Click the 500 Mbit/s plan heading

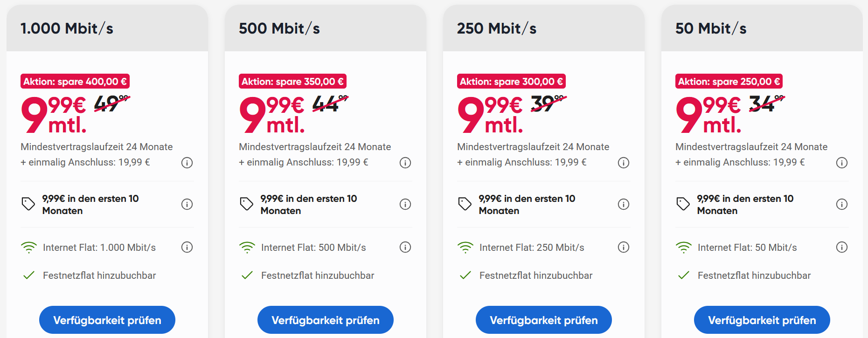coord(279,28)
